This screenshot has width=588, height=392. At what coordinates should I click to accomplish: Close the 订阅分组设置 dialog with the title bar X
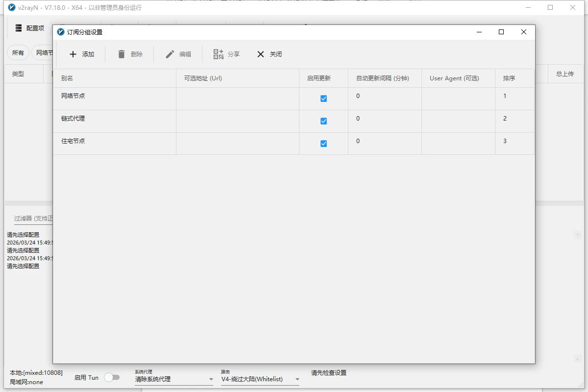(x=524, y=32)
